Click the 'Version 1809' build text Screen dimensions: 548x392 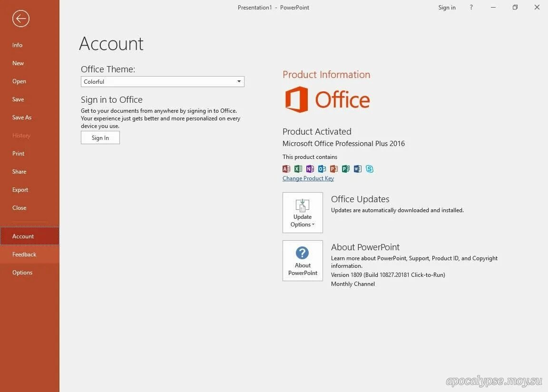click(388, 275)
